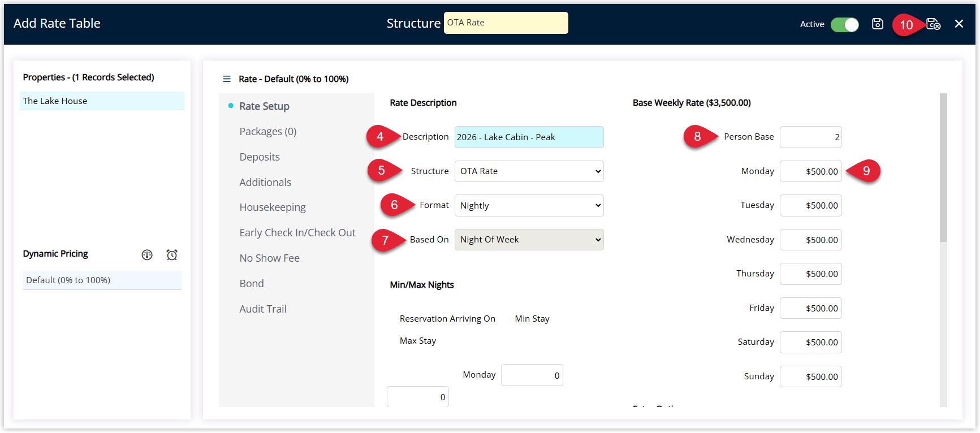980x433 pixels.
Task: Open the Additionals section
Action: coord(265,183)
